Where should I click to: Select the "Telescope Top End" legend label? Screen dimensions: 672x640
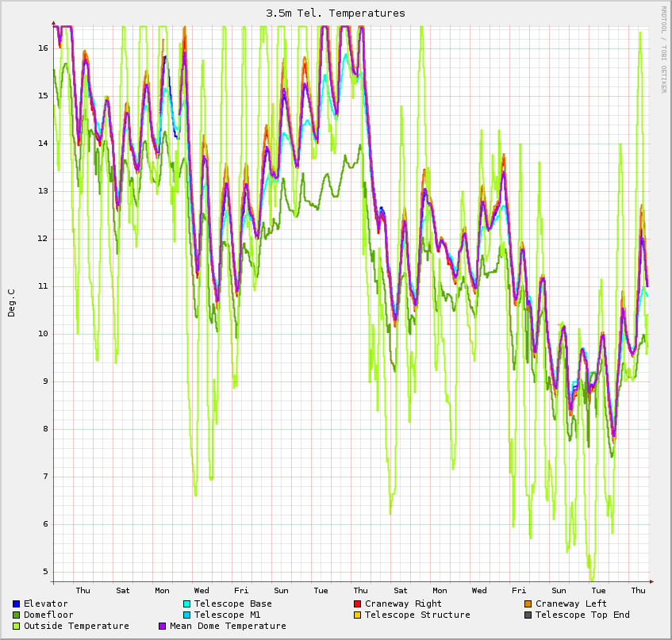click(x=582, y=615)
